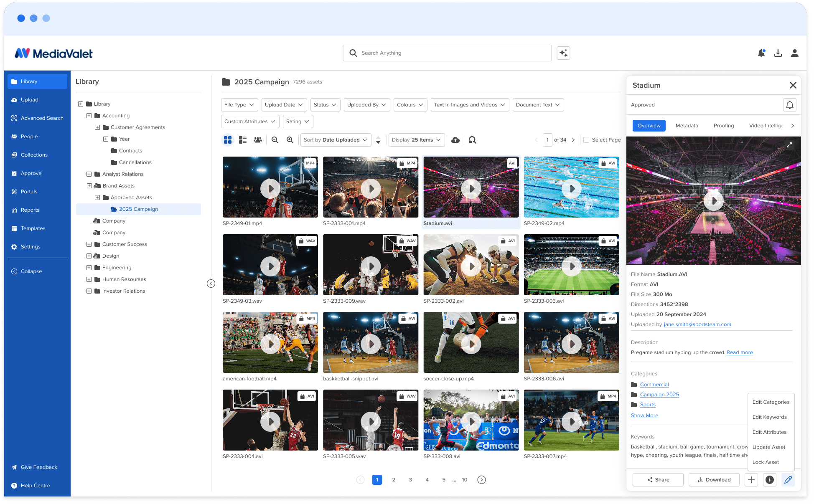Open the Sort by Date Uploaded dropdown
Screen dimensions: 814x504
pos(336,140)
